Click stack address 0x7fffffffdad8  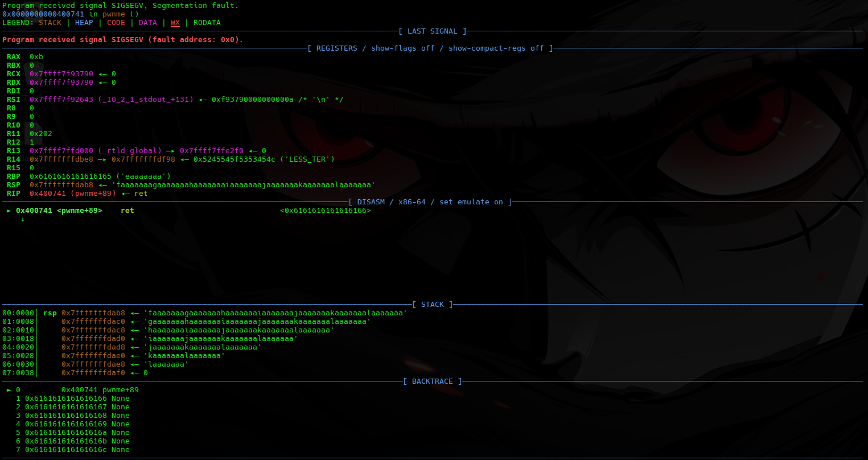click(93, 347)
